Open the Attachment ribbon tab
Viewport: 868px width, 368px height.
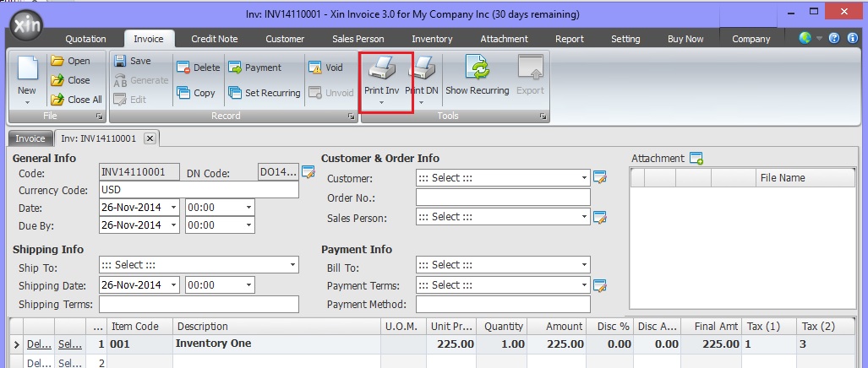point(505,39)
